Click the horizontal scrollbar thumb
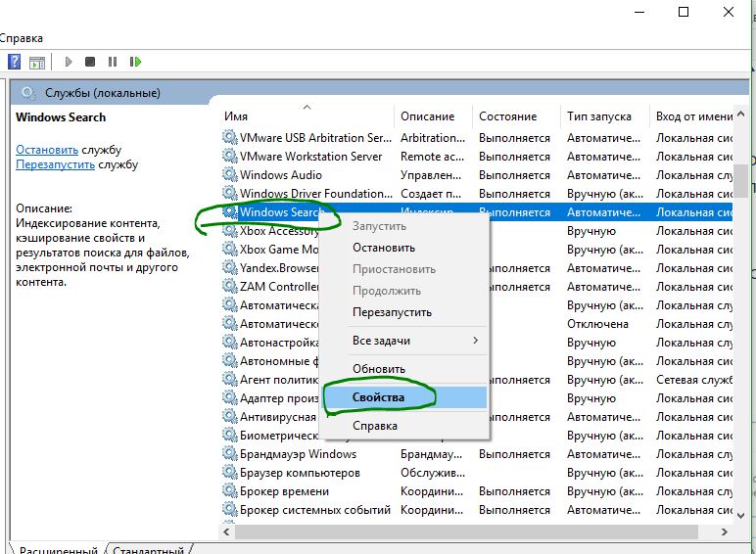The height and width of the screenshot is (554, 756). pyautogui.click(x=466, y=531)
